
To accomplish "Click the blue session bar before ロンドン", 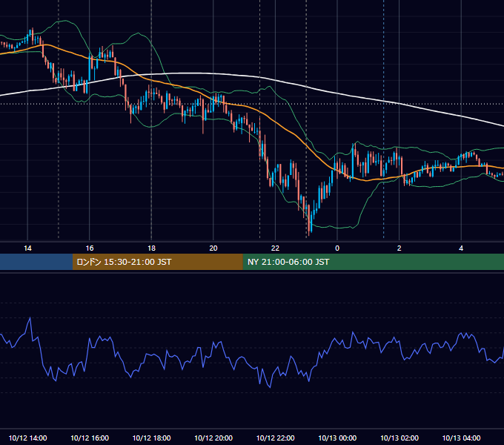I will tap(36, 262).
